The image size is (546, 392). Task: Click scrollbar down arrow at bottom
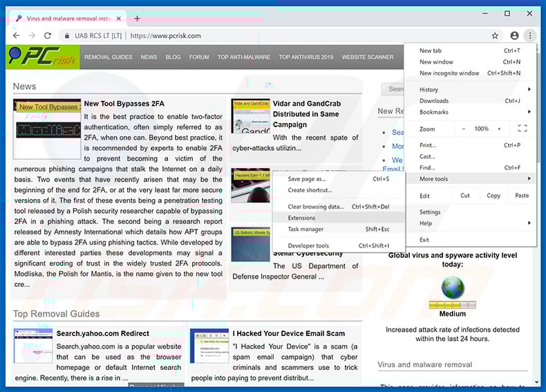click(538, 382)
